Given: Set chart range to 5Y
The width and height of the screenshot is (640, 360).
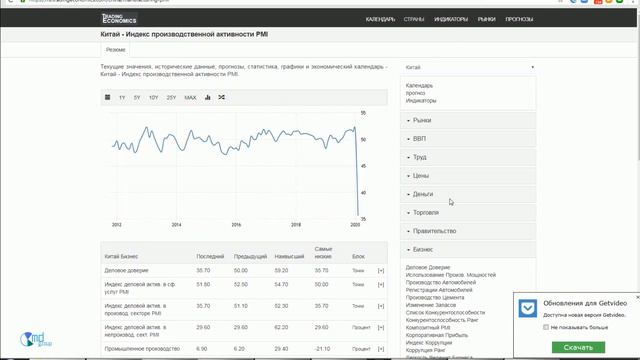Looking at the screenshot, I should point(137,98).
